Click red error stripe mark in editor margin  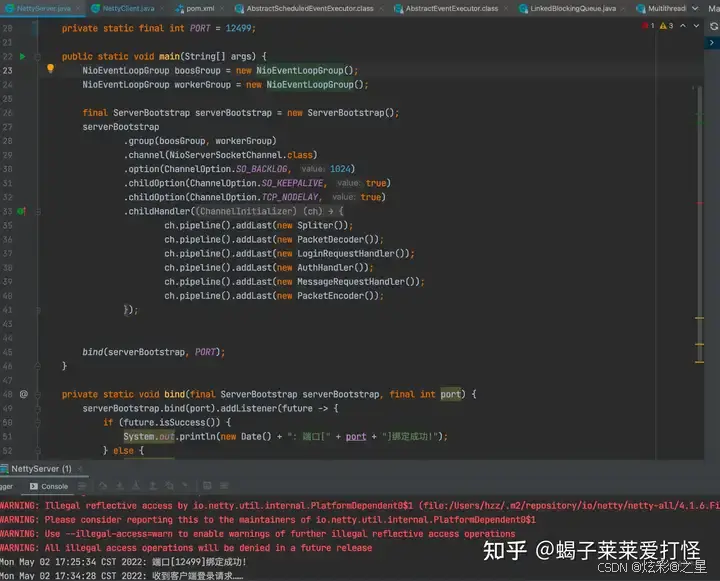700,203
